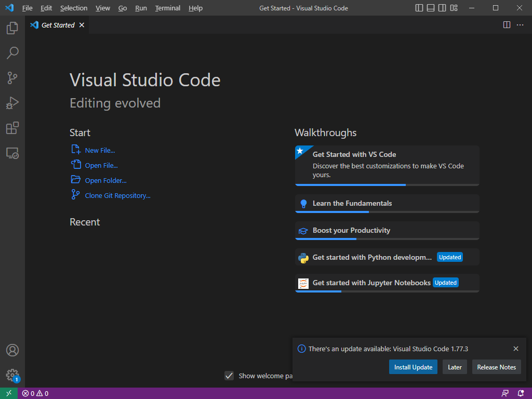Click graduation cap icon on Boost your Productivity

[303, 231]
